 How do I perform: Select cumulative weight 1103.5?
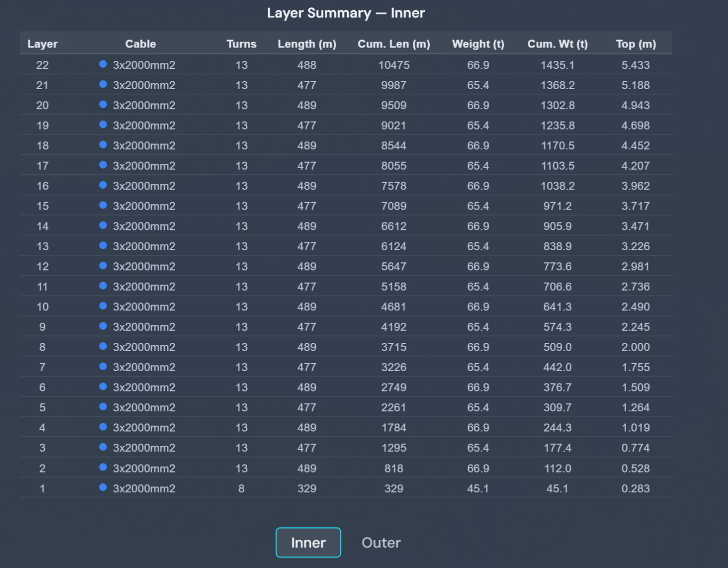click(x=557, y=166)
